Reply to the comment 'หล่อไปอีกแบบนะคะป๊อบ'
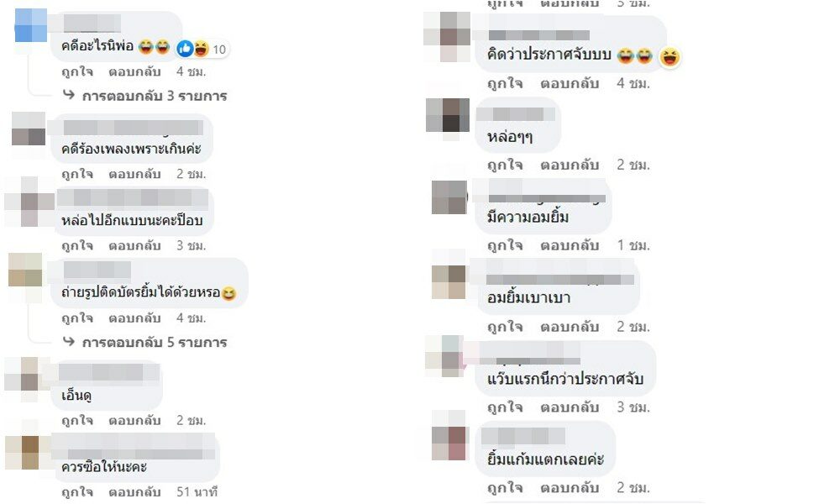 pyautogui.click(x=134, y=246)
